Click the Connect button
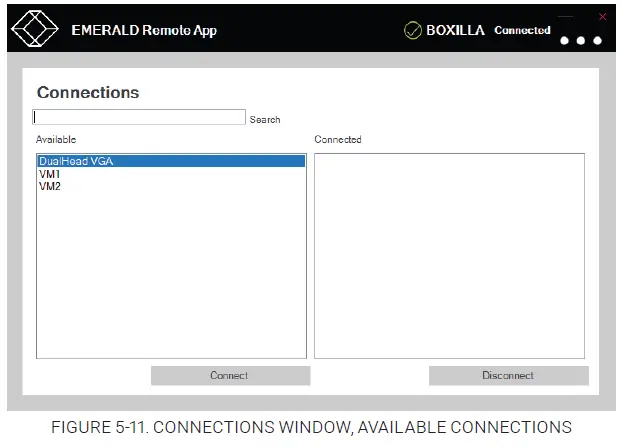The image size is (621, 448). pos(230,376)
